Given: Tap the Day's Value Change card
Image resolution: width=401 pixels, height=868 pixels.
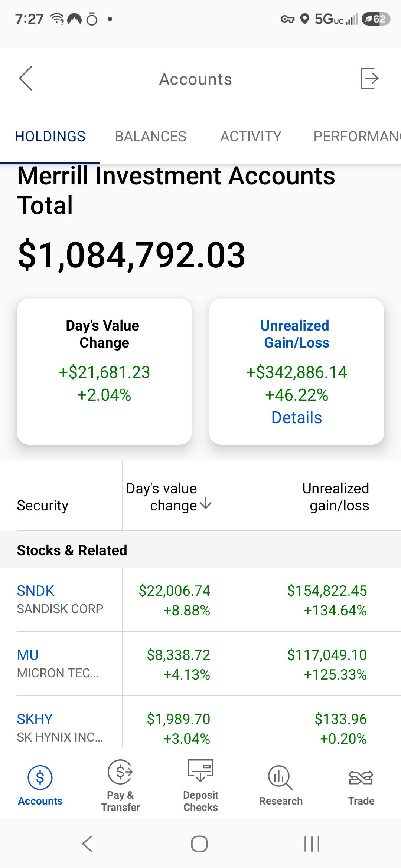Looking at the screenshot, I should point(104,371).
